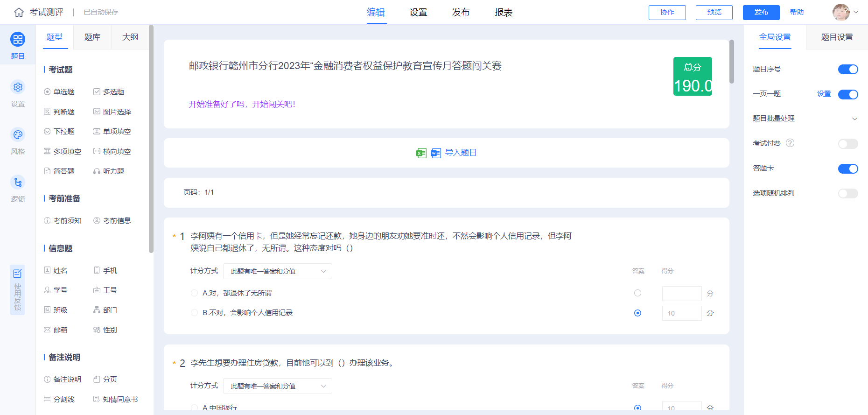
Task: Select the 题型 tab
Action: 55,37
